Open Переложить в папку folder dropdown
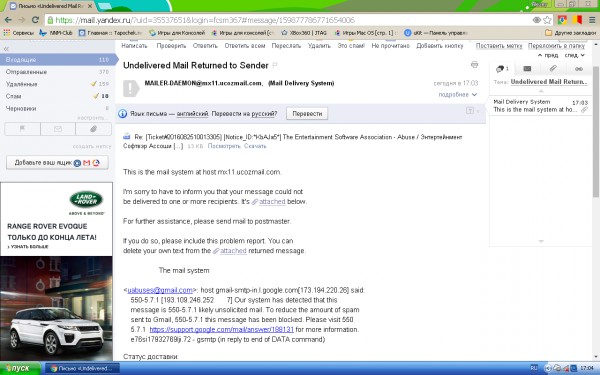The height and width of the screenshot is (375, 600). 556,46
